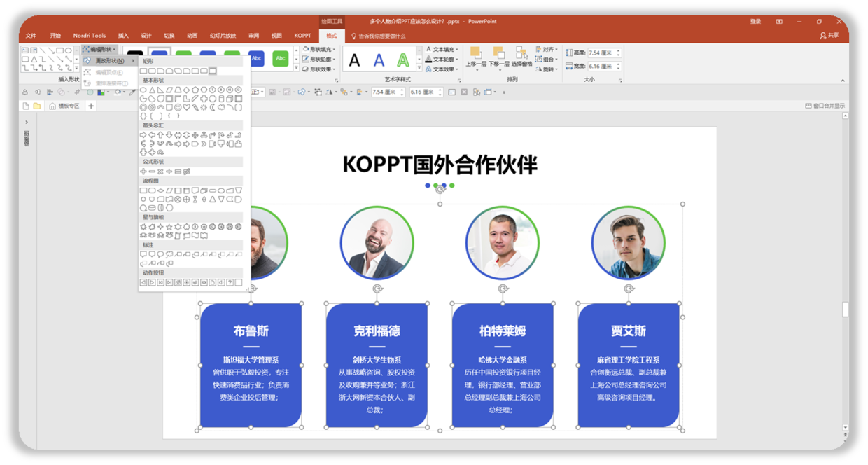Apply the blue WordArt style A
Viewport: 868px width, 465px height.
[379, 60]
